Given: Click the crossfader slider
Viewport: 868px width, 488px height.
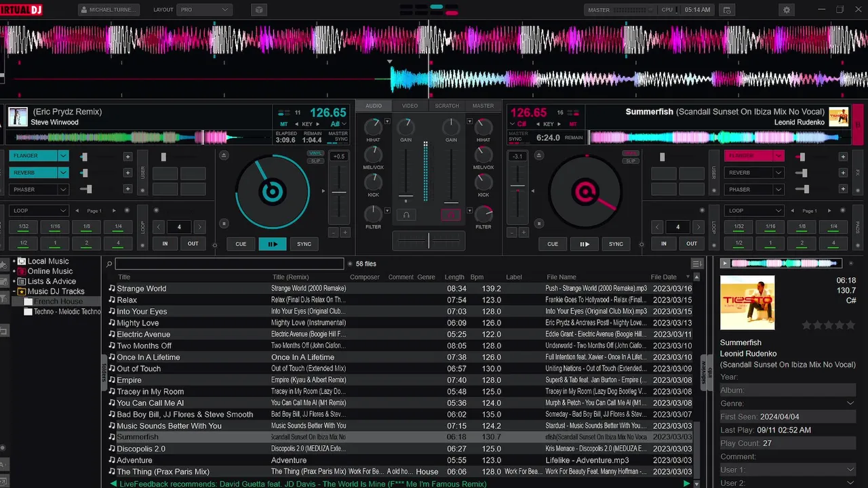Looking at the screenshot, I should coord(429,240).
